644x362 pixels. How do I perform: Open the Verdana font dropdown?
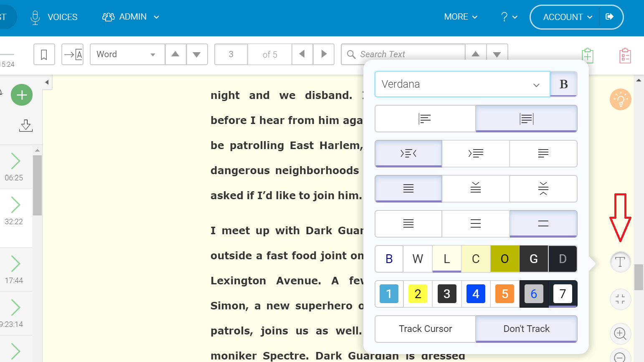[x=462, y=84]
